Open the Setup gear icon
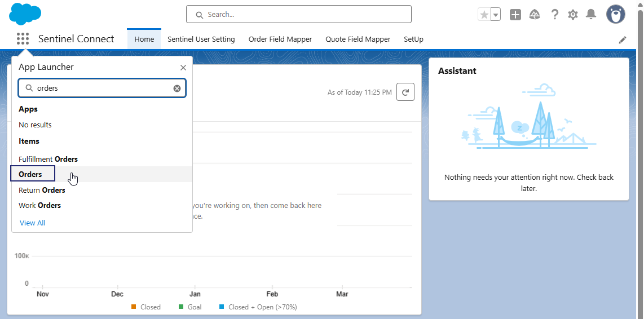 [x=573, y=15]
